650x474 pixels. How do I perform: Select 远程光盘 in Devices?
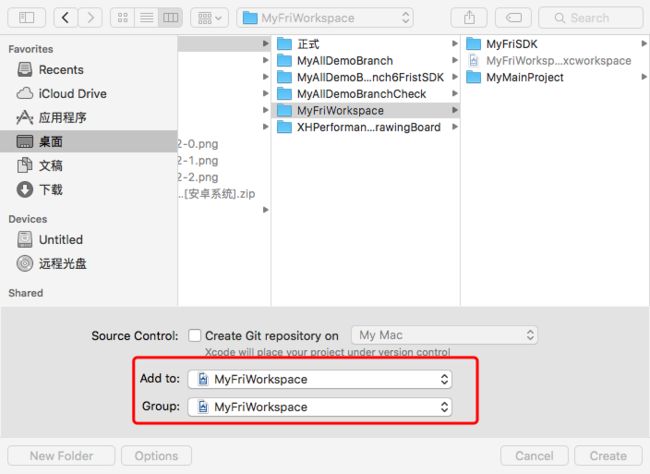tap(89, 263)
